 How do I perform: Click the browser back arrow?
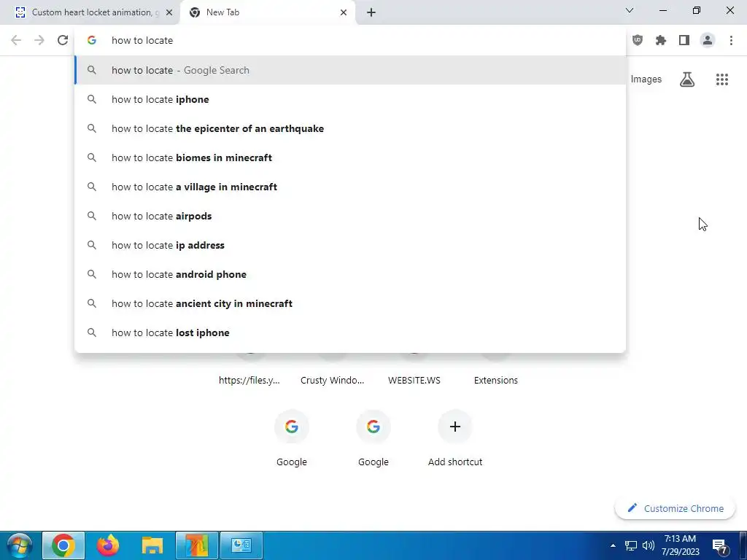16,41
